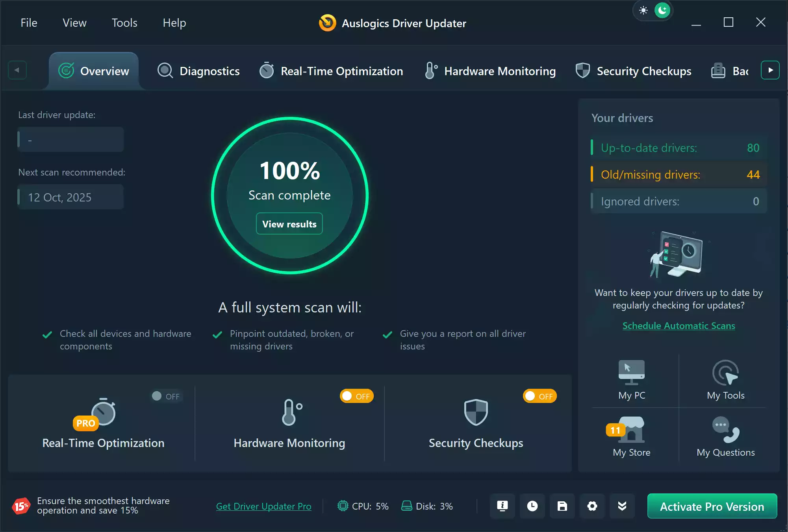The width and height of the screenshot is (788, 532).
Task: Click the left arrow beside the Overview tab
Action: pyautogui.click(x=17, y=70)
